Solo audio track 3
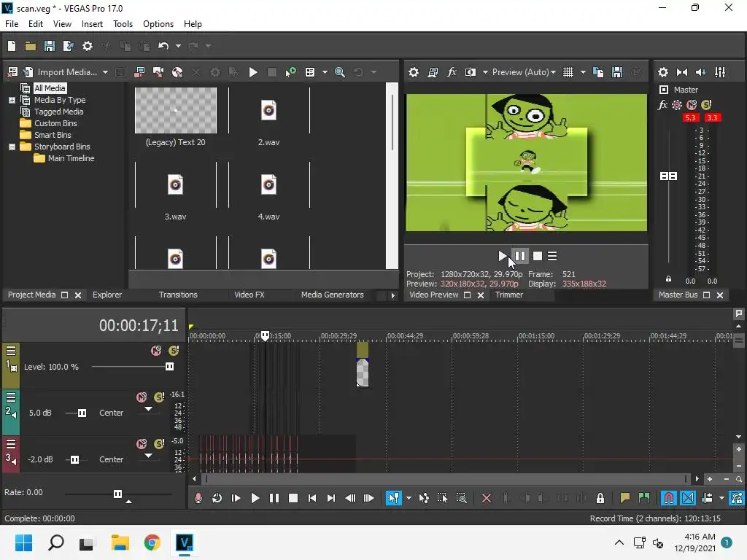Viewport: 747px width, 560px height. pyautogui.click(x=159, y=444)
